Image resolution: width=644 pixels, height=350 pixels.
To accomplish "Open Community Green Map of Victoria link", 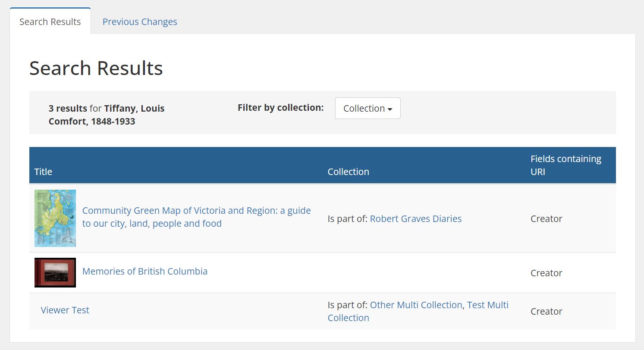I will [196, 217].
